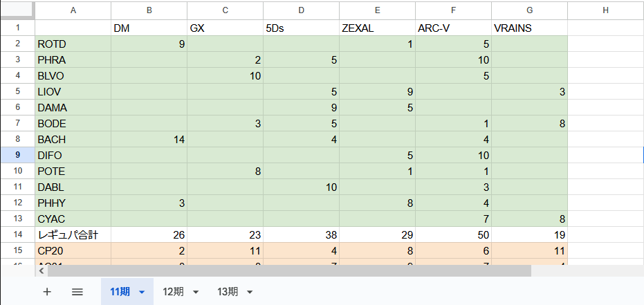The image size is (644, 305).
Task: Select the ZEXAL header cell
Action: (377, 28)
